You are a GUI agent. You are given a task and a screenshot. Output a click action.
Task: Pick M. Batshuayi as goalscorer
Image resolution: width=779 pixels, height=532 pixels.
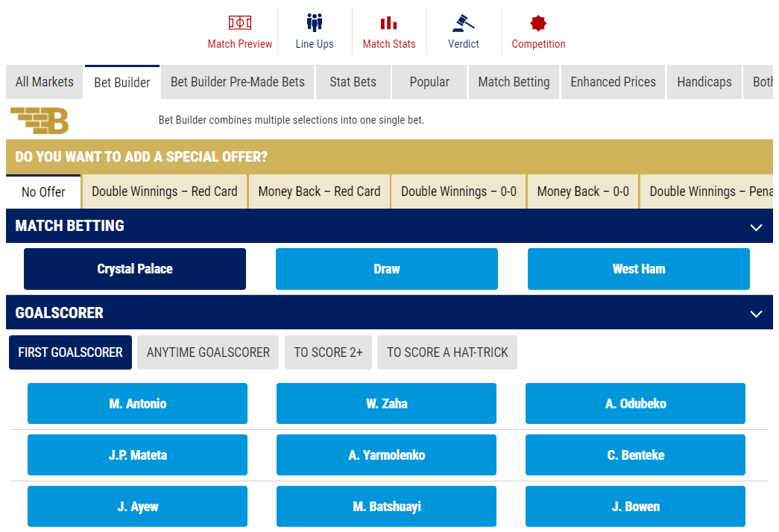point(387,506)
